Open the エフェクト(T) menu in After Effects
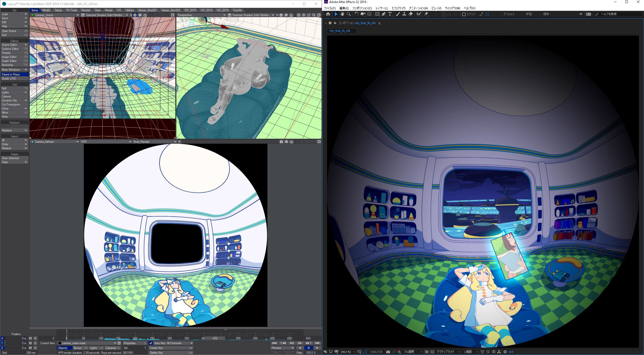644x355 pixels. (x=398, y=8)
